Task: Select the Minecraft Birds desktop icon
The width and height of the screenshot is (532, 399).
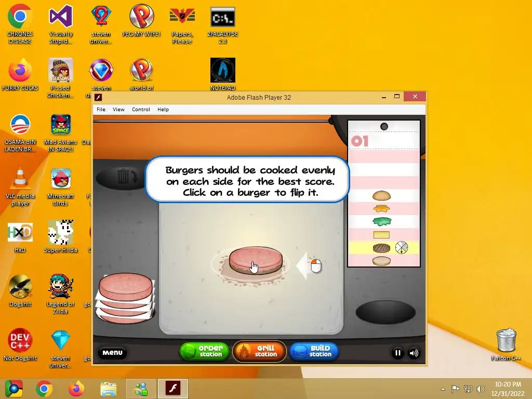Action: click(60, 187)
